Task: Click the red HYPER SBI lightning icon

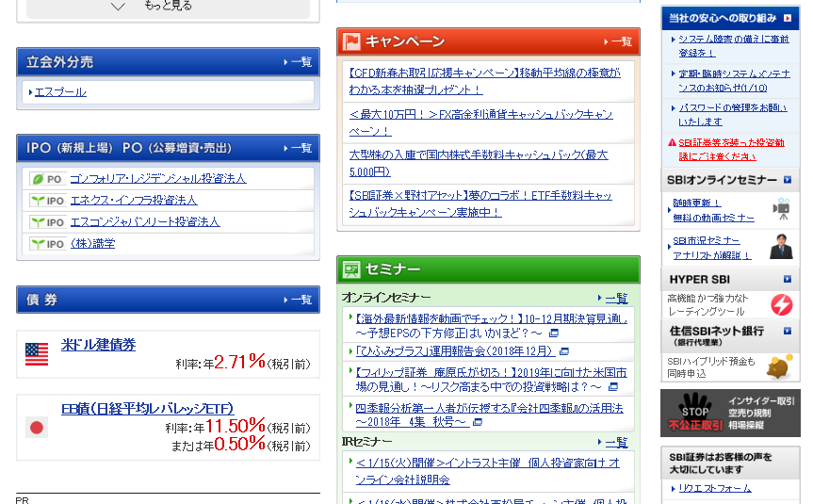Action: coord(781,305)
